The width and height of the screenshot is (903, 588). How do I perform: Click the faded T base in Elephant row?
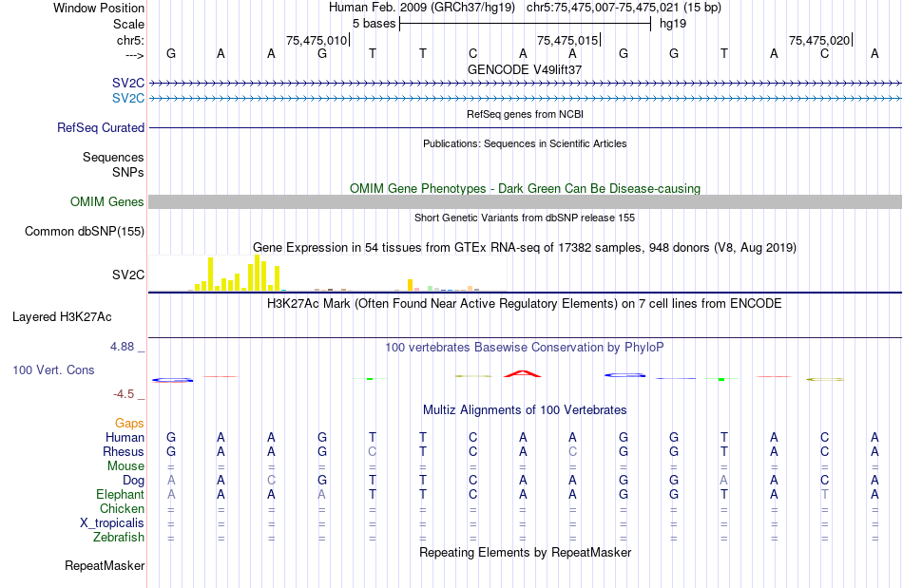pyautogui.click(x=825, y=494)
